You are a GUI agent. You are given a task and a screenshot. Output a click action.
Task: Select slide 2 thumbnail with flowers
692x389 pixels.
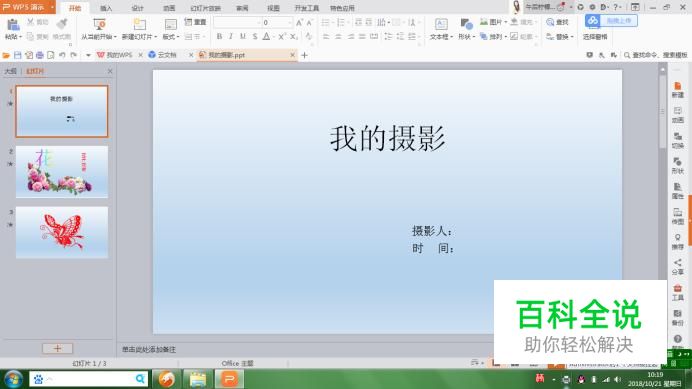62,172
